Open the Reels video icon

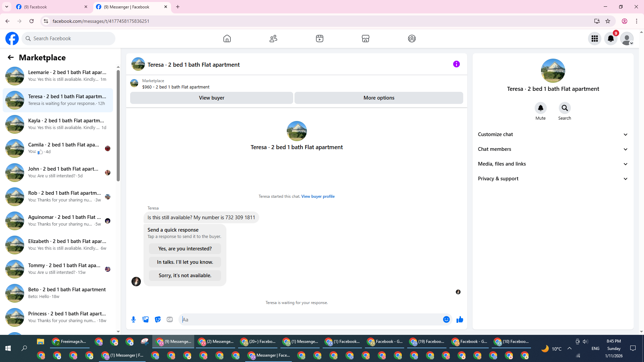tap(320, 39)
